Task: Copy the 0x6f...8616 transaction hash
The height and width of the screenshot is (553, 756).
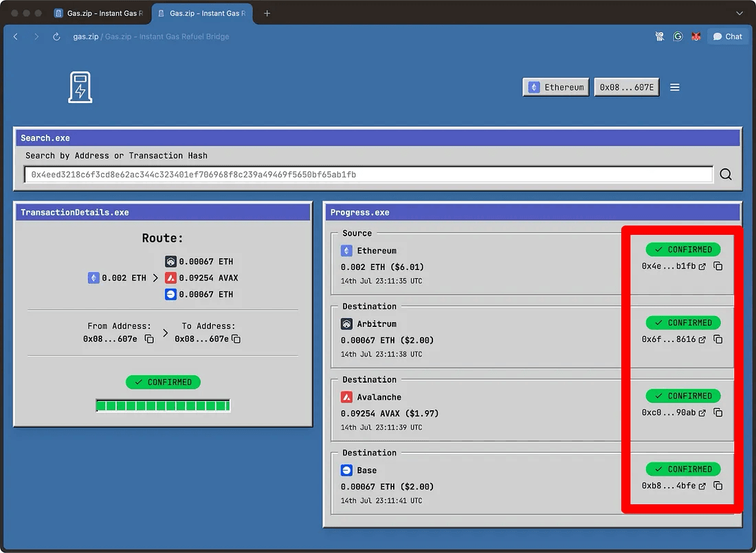Action: (x=718, y=339)
